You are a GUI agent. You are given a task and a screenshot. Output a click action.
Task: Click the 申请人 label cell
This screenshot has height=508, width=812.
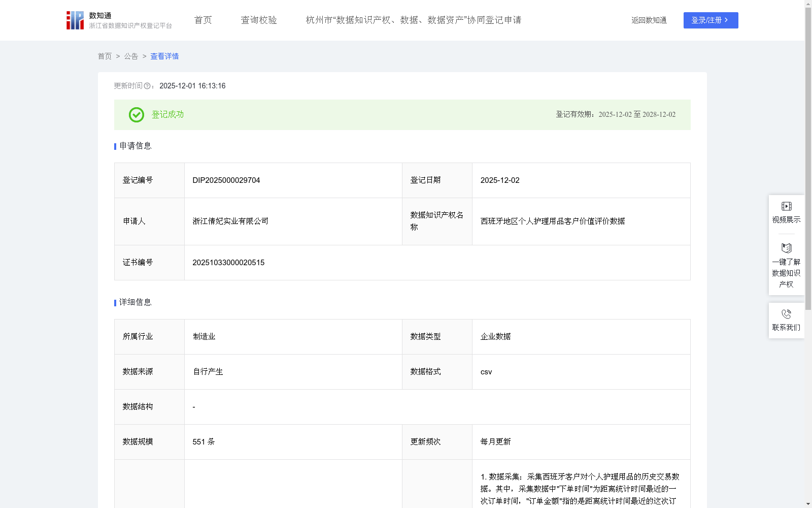(x=149, y=221)
